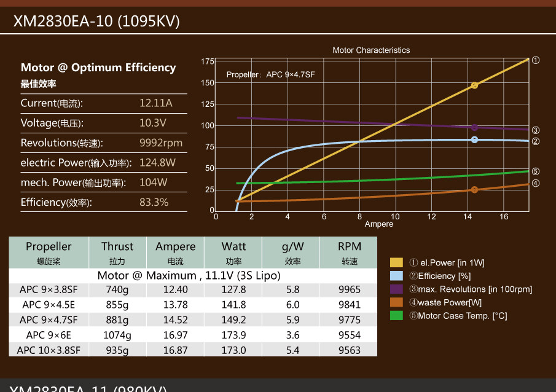Click the orange waste Power legend swatch
Viewport: 556px width, 392px height.
click(x=396, y=302)
